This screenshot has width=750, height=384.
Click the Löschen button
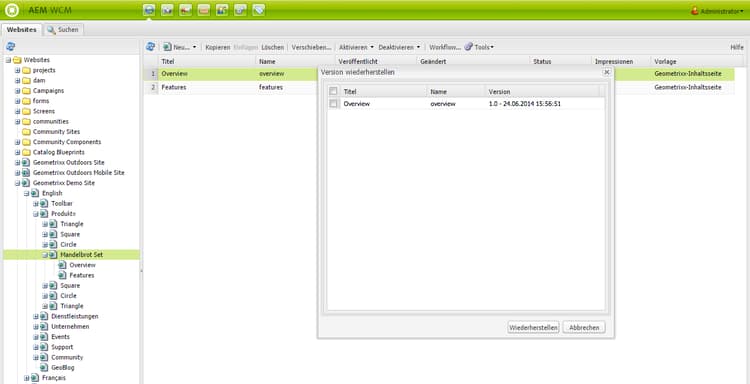point(273,47)
